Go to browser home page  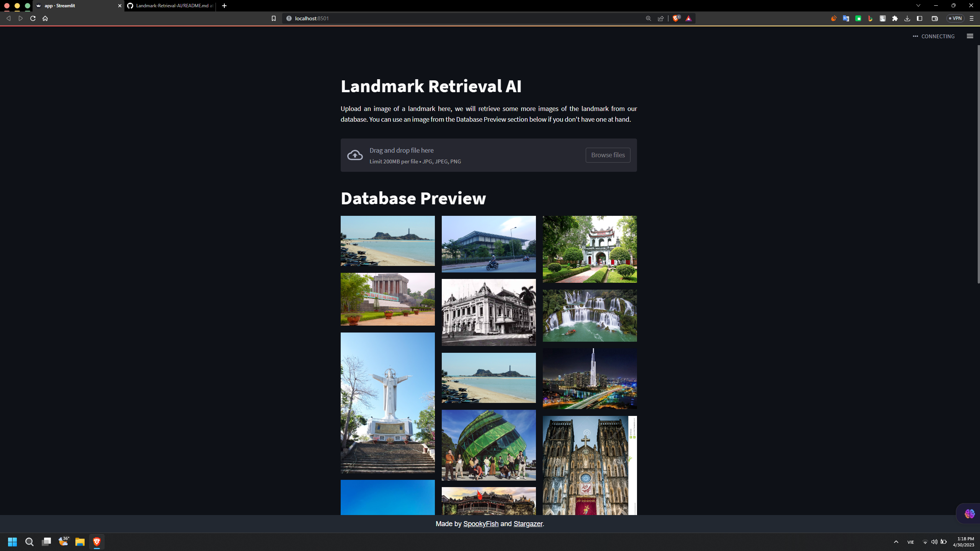[45, 18]
